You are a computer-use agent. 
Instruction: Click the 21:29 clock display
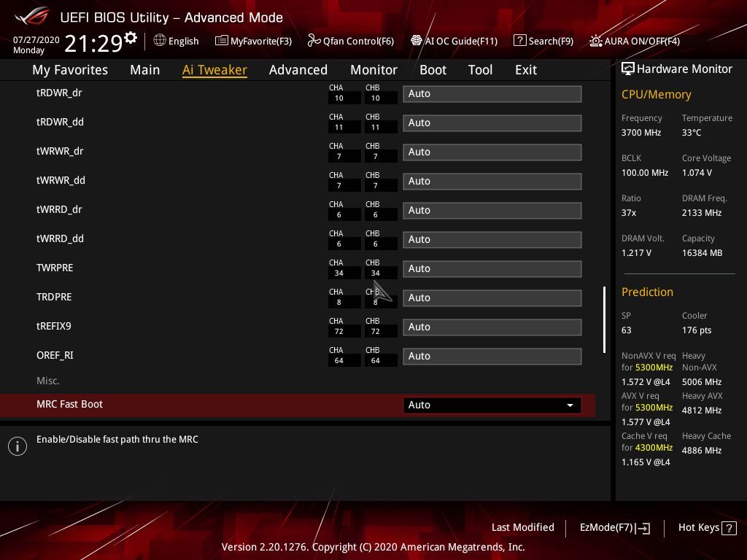(x=94, y=43)
